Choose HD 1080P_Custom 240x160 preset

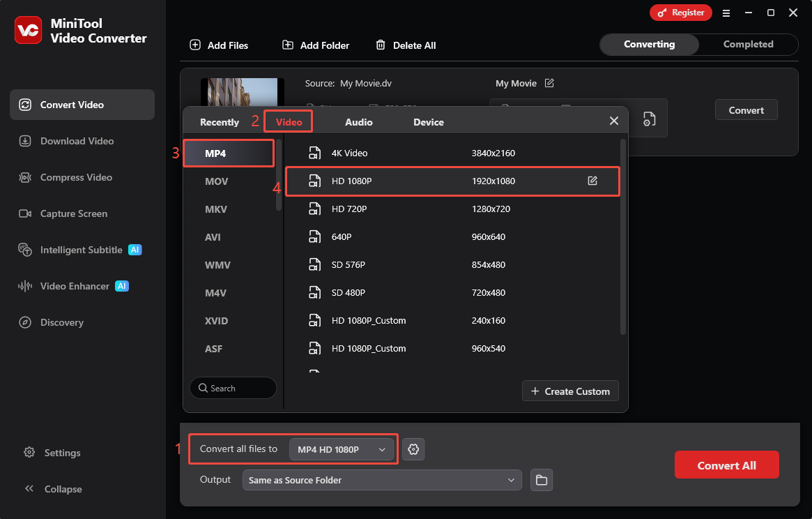tap(452, 322)
